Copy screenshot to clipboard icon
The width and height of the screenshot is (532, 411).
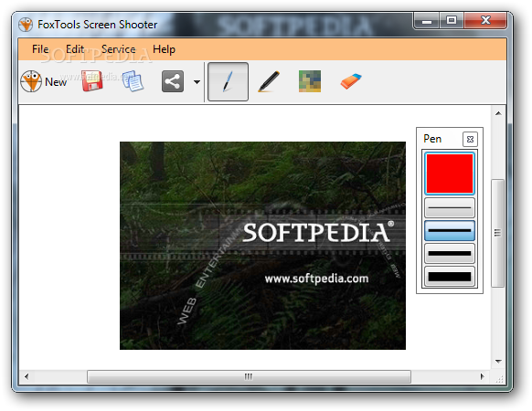[x=133, y=81]
